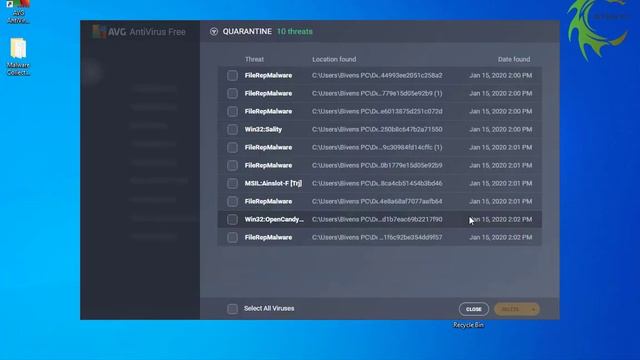Select the Win32:OpenCandy... threat name
The image size is (640, 360).
point(274,219)
